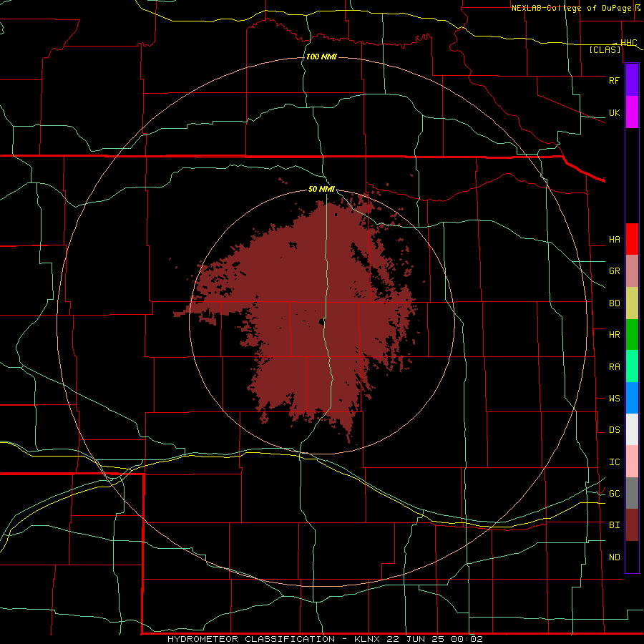Click the 00:02 time stamp in the footer
644x644 pixels.
point(467,639)
